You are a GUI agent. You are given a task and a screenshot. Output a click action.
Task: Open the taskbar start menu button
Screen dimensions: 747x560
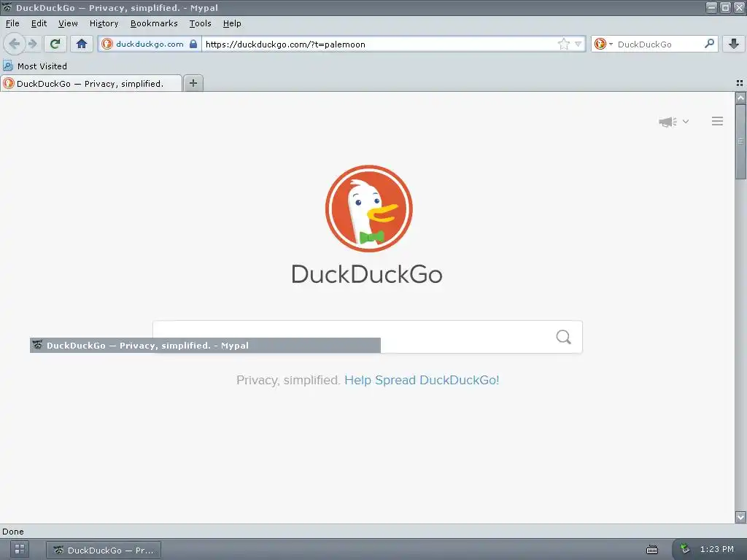coord(20,549)
